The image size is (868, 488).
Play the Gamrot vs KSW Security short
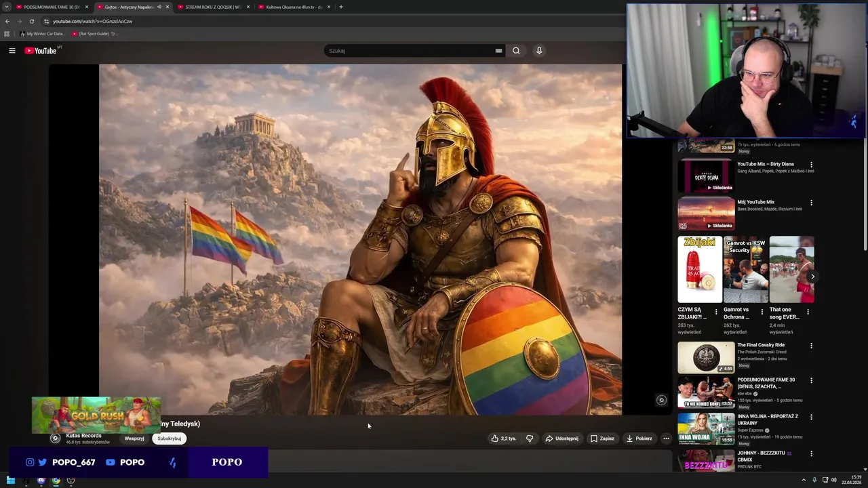tap(746, 269)
